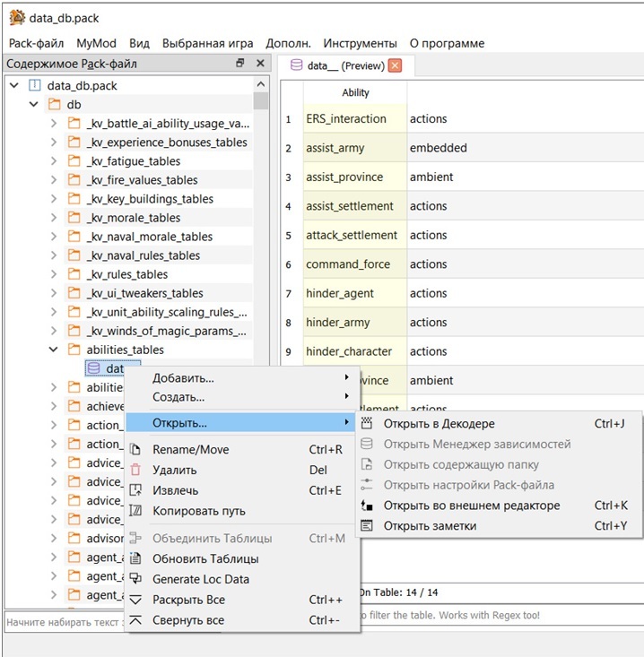Open the Дополн. menu
The width and height of the screenshot is (644, 657).
coord(288,43)
